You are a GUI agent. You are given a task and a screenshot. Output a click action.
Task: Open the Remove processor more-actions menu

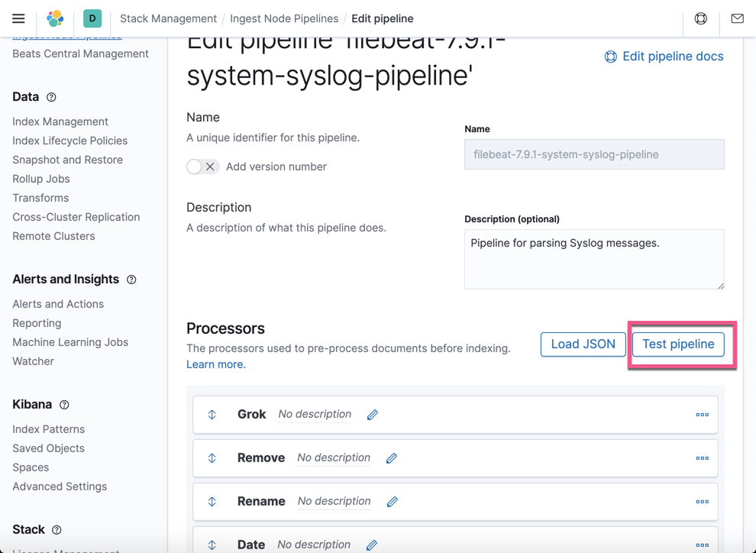click(x=702, y=458)
